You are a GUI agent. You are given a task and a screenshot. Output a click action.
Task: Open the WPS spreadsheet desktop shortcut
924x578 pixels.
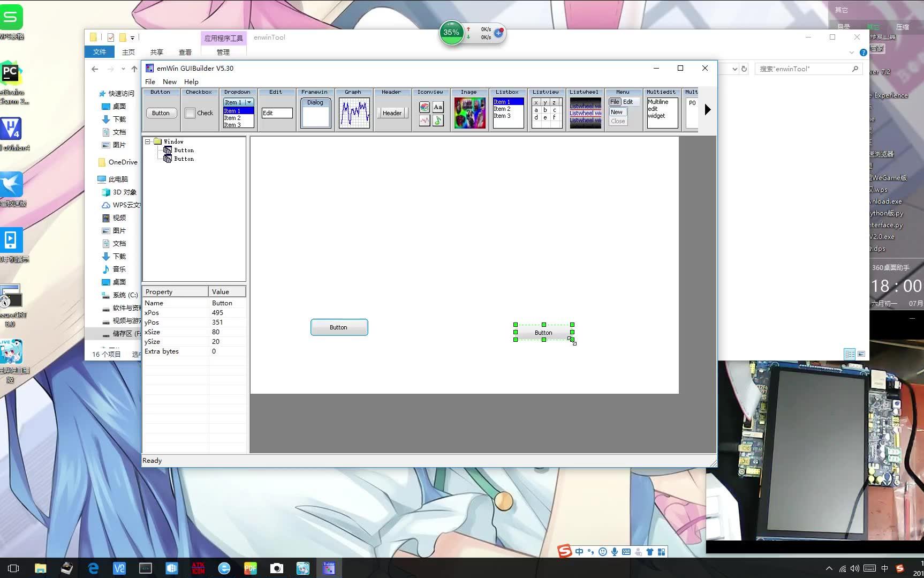(11, 22)
